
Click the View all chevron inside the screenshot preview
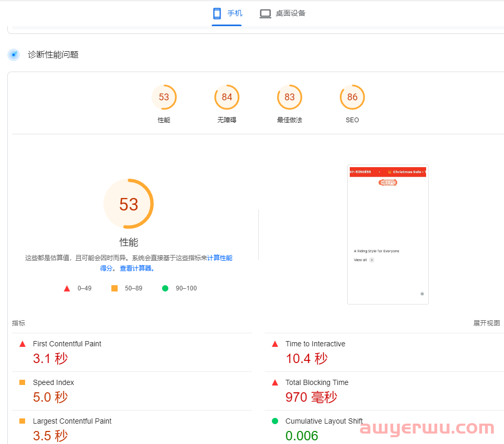(x=371, y=260)
